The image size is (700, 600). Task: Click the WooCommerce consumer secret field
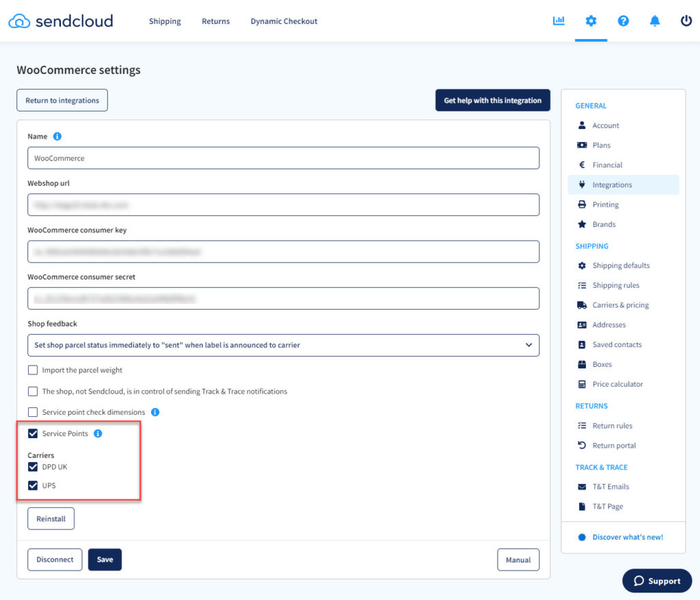coord(283,298)
